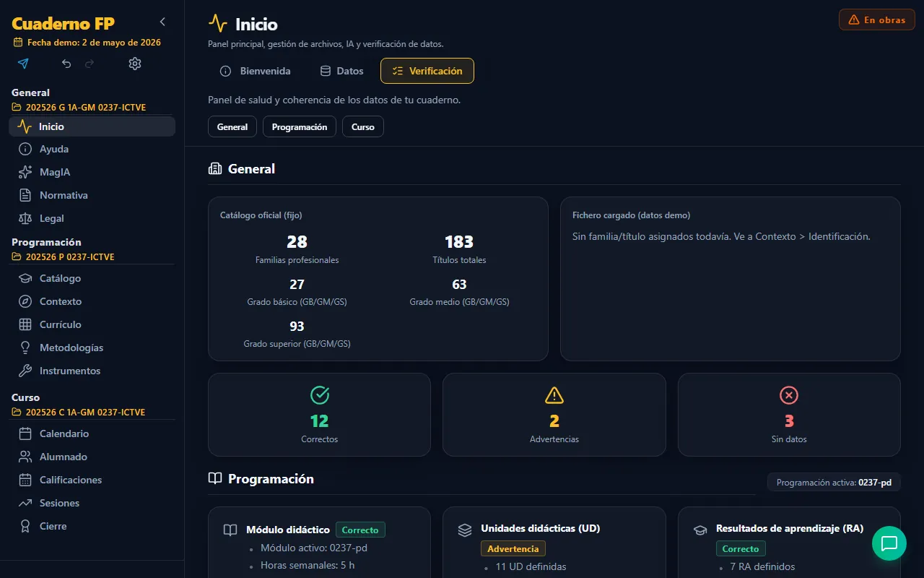Image resolution: width=924 pixels, height=578 pixels.
Task: Click the Correcto badge beside Módulo didáctico
Action: (360, 530)
